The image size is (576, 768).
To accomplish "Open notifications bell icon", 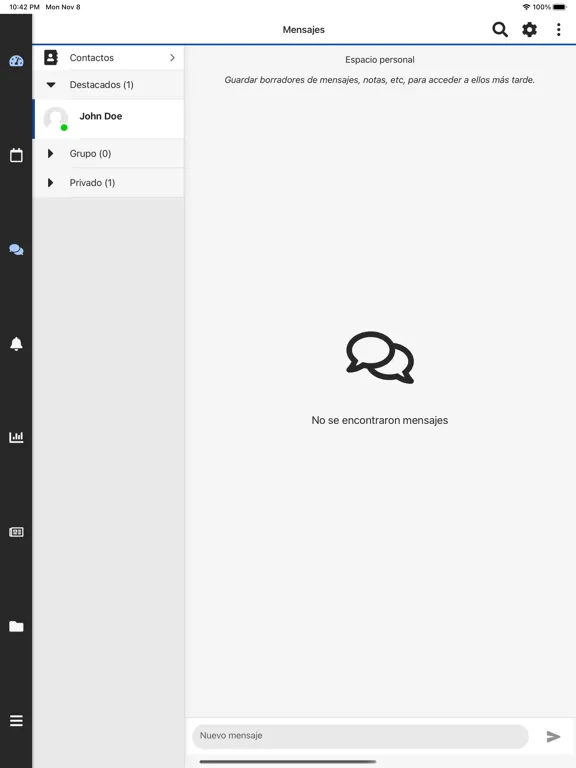I will click(16, 344).
